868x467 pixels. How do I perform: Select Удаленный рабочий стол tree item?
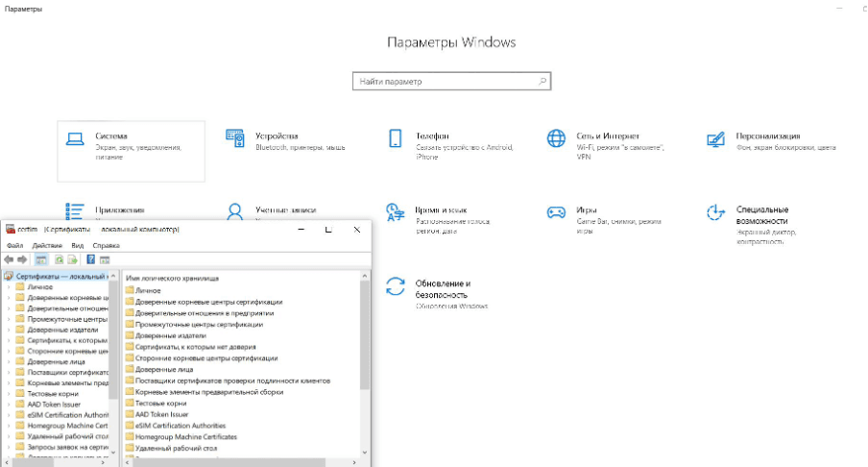[67, 436]
